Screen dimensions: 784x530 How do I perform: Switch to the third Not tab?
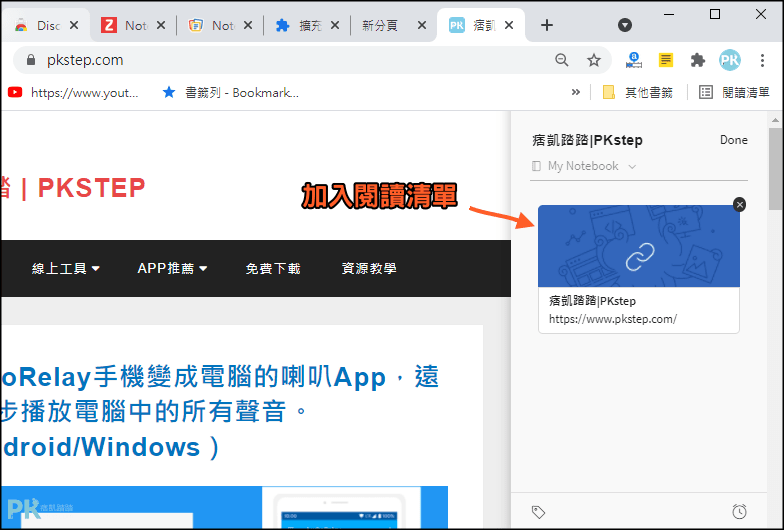point(218,25)
